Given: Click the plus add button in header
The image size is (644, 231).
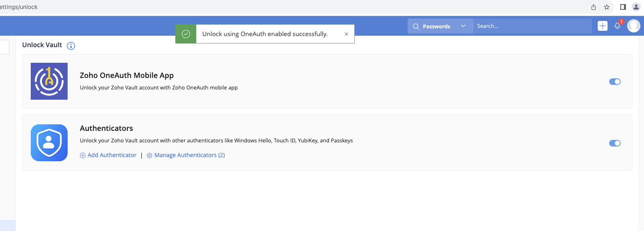Looking at the screenshot, I should point(603,26).
